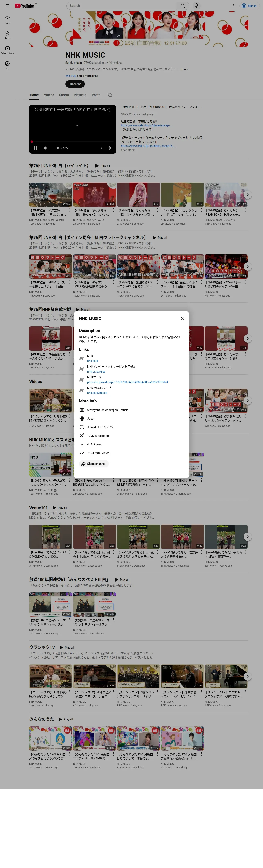Show next videos in Venue101 row
The image size is (263, 868).
[x=247, y=536]
